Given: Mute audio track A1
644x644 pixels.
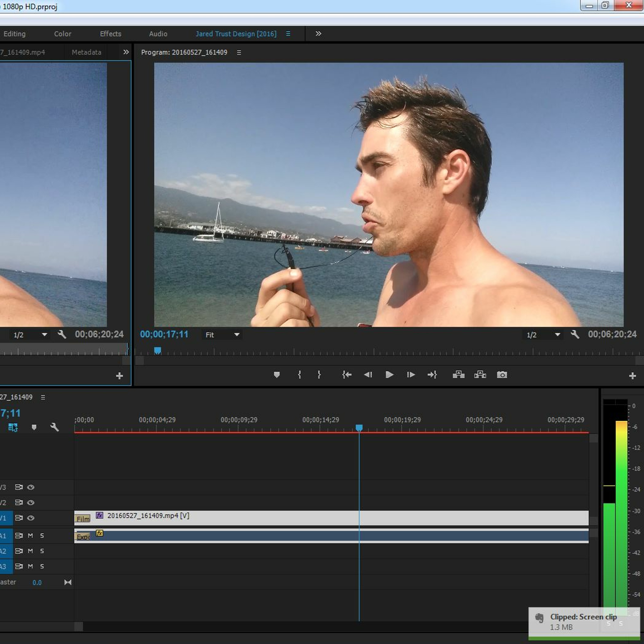Looking at the screenshot, I should (x=30, y=535).
